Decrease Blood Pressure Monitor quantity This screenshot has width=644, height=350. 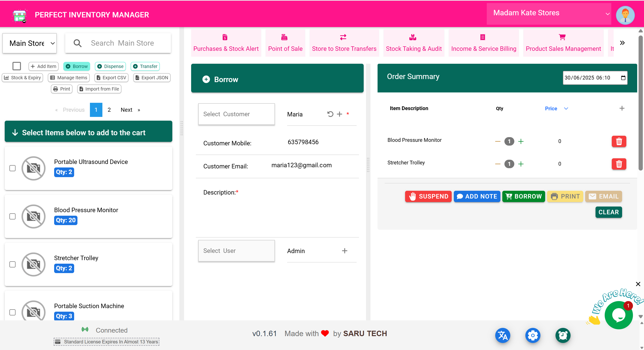click(498, 141)
